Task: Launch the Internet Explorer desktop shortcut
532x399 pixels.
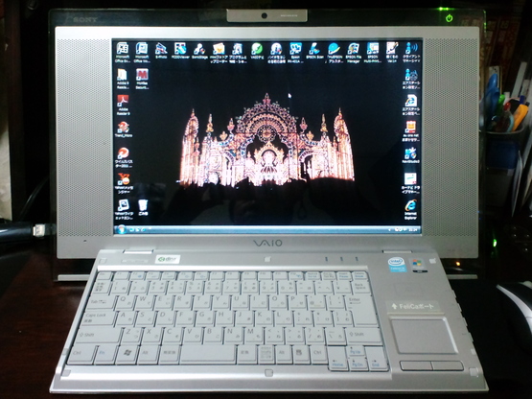Action: pos(410,209)
